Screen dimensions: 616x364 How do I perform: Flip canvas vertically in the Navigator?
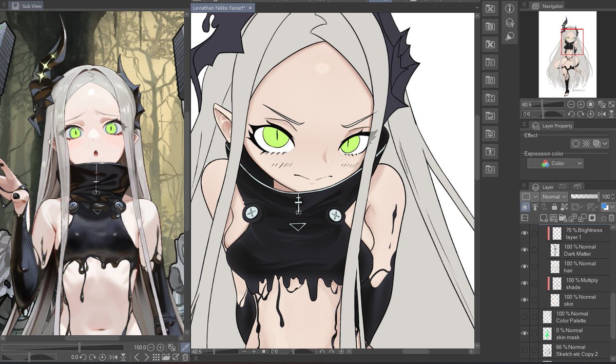click(x=611, y=114)
